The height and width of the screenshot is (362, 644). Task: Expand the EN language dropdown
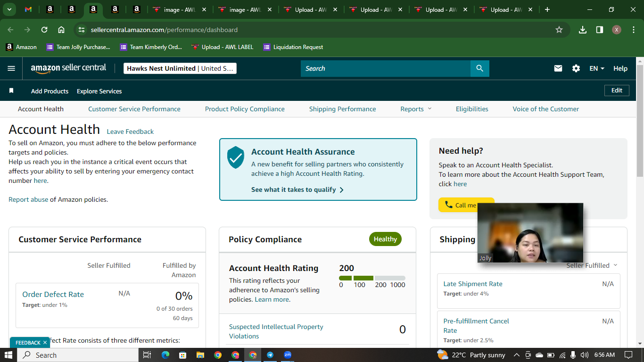(x=597, y=68)
